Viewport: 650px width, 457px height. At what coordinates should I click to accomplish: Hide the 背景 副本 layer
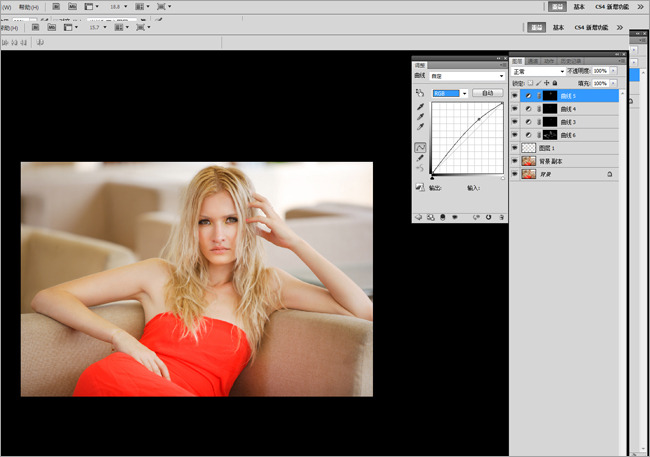tap(515, 161)
